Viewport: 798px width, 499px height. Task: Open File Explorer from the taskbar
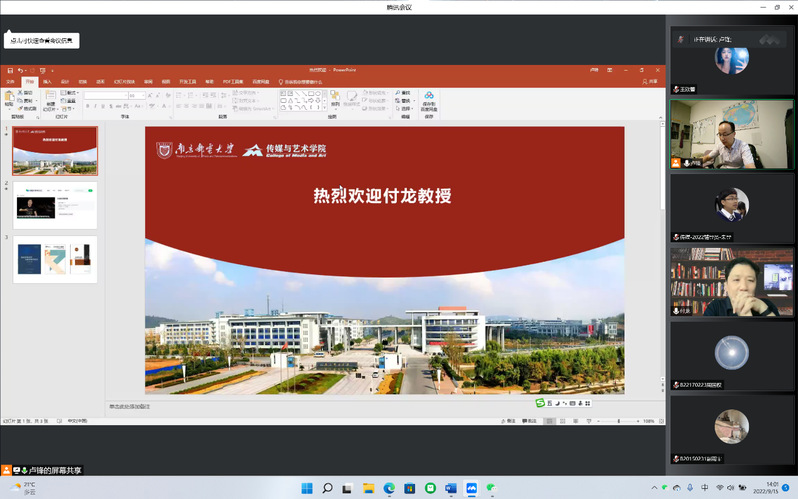[368, 489]
